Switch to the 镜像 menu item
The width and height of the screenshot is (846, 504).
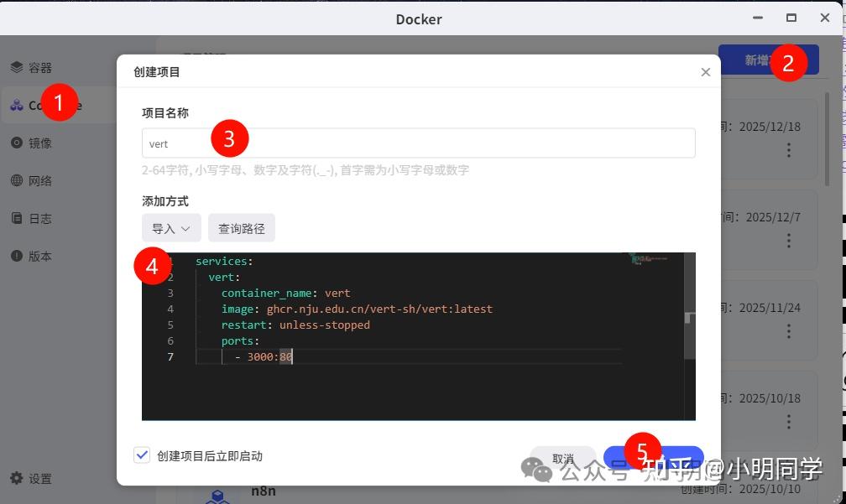click(x=40, y=143)
